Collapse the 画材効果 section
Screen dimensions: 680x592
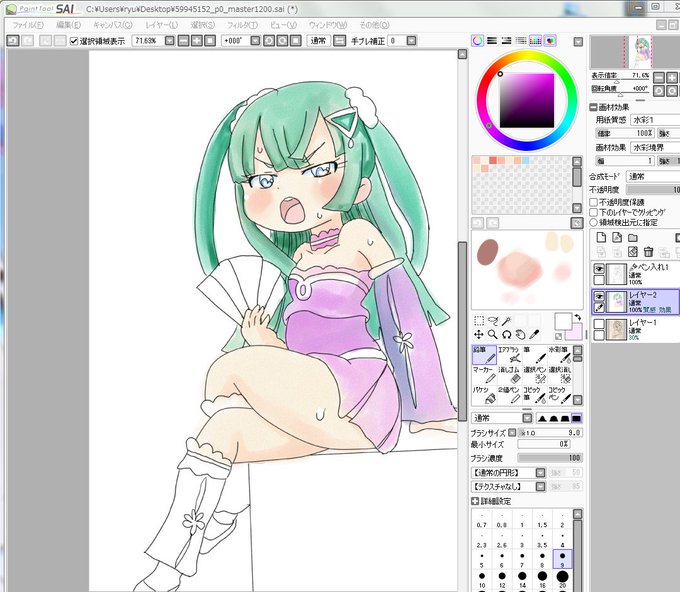point(593,107)
